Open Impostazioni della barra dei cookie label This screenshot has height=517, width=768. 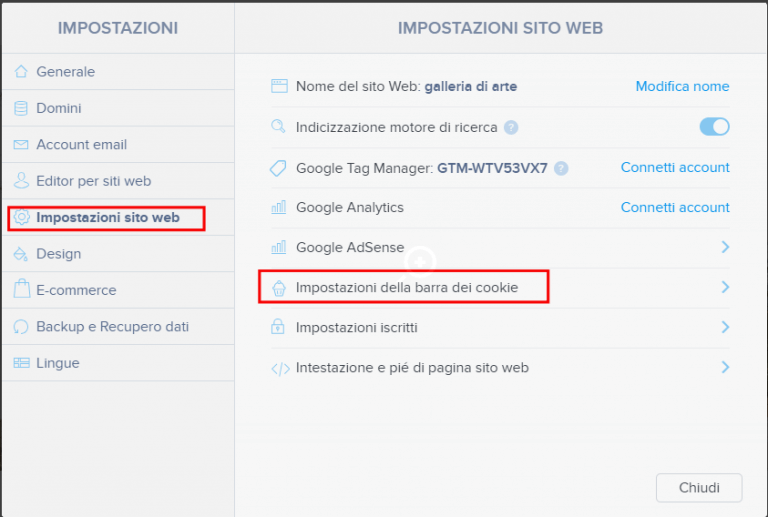[x=407, y=287]
